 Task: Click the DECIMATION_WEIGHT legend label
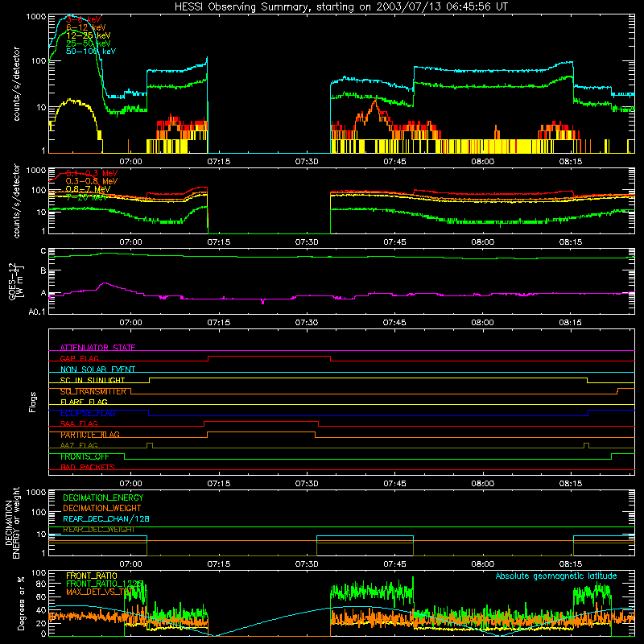(x=102, y=508)
